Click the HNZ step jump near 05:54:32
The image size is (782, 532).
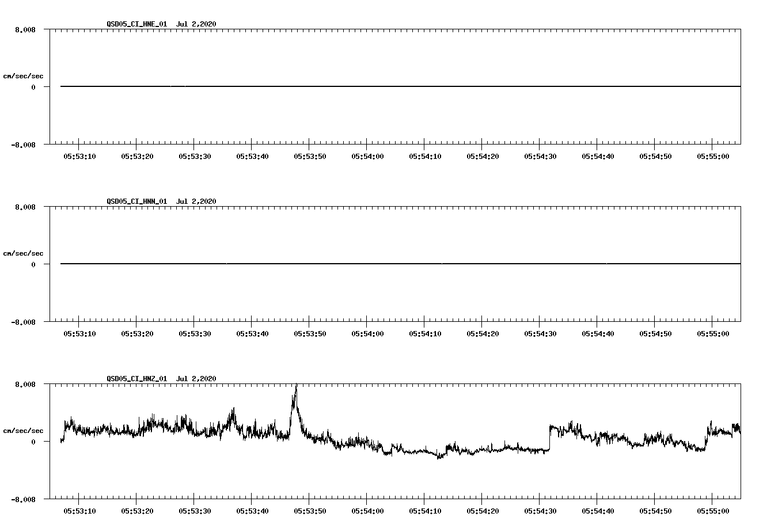(550, 438)
